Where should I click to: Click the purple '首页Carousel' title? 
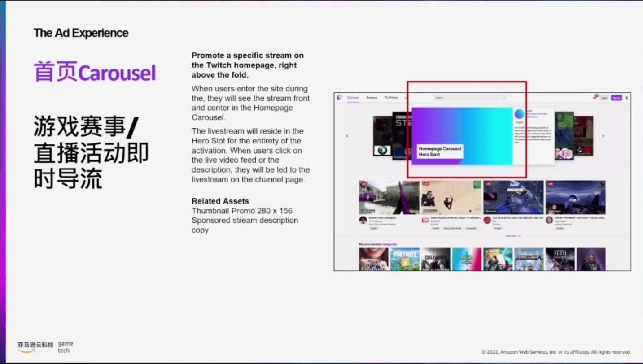coord(95,72)
